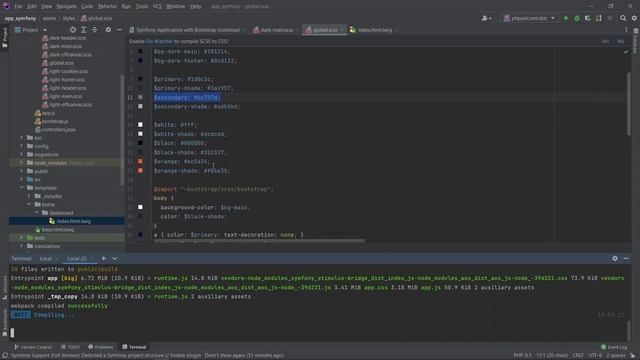Open Search Everywhere magnifier icon

pos(623,18)
